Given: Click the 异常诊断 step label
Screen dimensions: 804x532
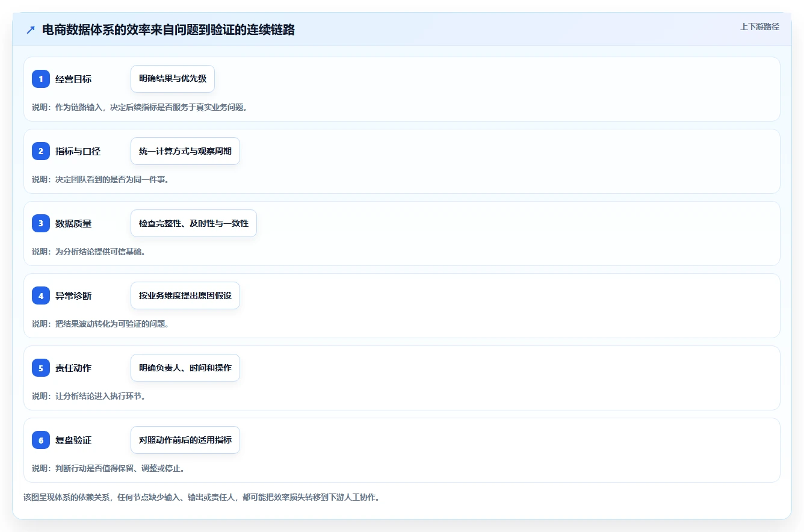Looking at the screenshot, I should click(x=73, y=295).
